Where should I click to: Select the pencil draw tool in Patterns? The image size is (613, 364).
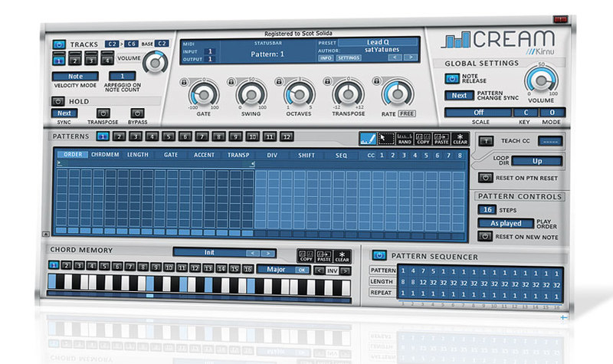[x=370, y=139]
